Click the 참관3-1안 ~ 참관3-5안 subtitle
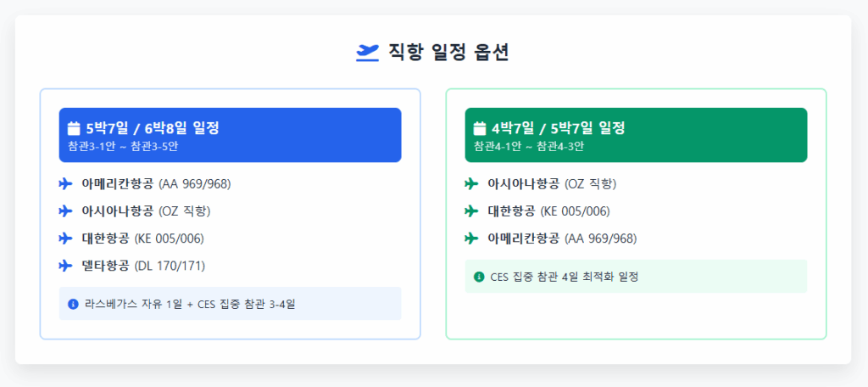868x387 pixels. 123,147
